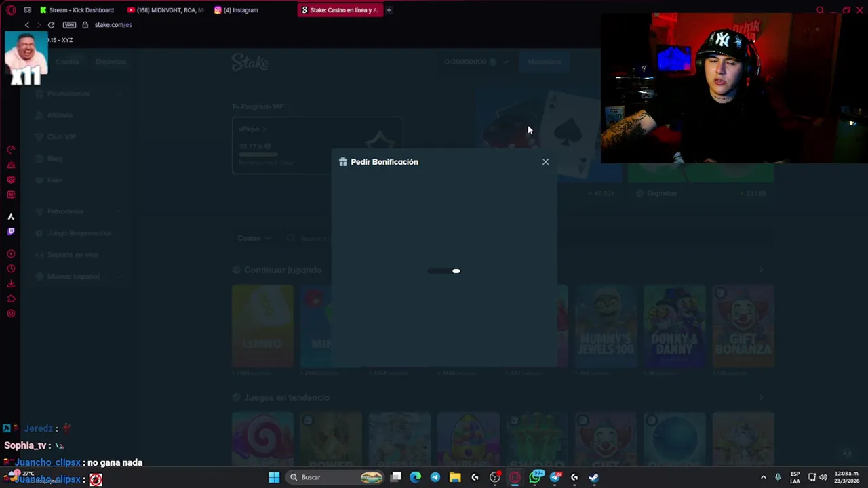Open Juego Responsable sidebar link
Screen dimensions: 868x488
[x=79, y=233]
